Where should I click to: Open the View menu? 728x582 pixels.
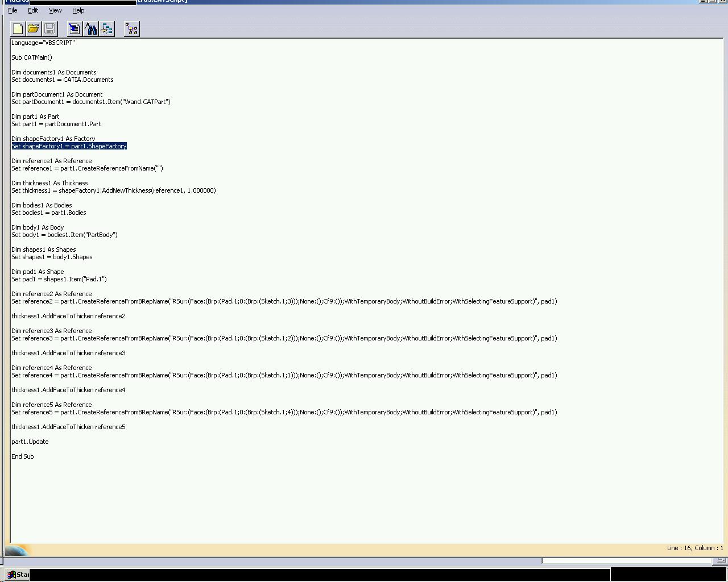(55, 10)
